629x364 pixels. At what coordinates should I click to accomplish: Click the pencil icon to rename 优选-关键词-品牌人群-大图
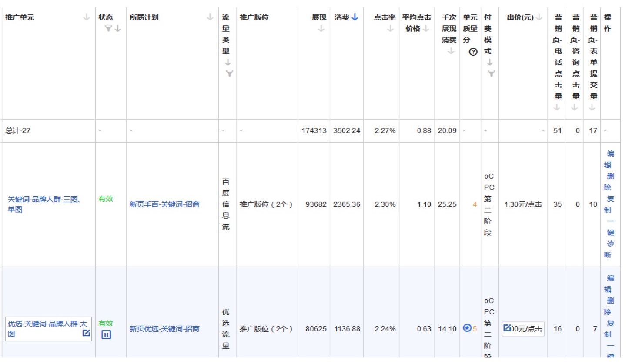[x=86, y=333]
